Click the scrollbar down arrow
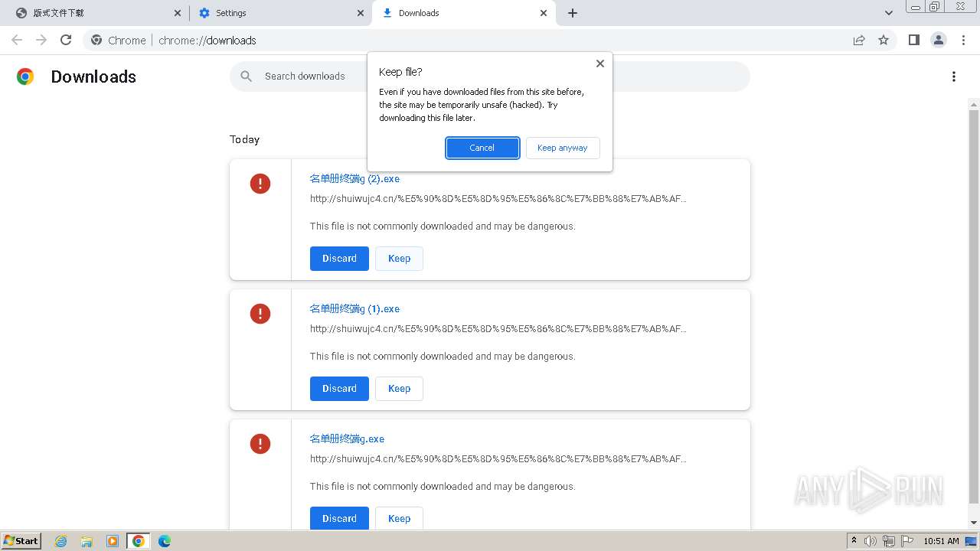This screenshot has height=551, width=980. 974,523
